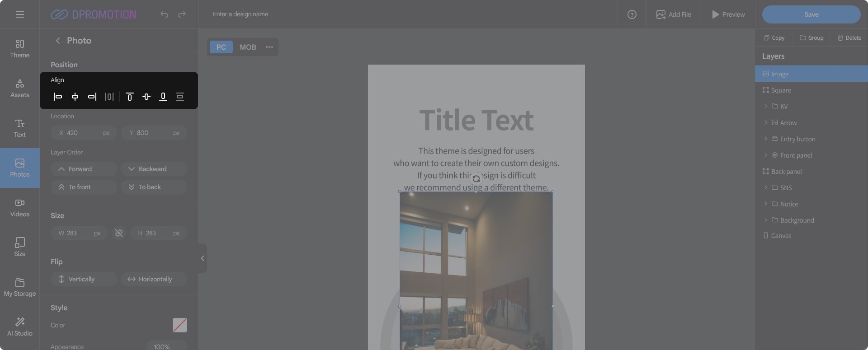The height and width of the screenshot is (350, 868).
Task: Align the photo to the top edge
Action: [130, 97]
